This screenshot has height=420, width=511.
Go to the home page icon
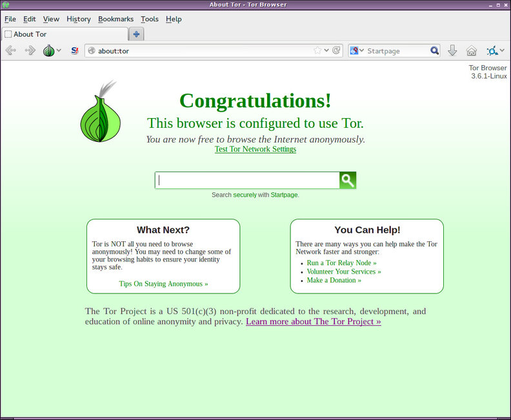[472, 50]
